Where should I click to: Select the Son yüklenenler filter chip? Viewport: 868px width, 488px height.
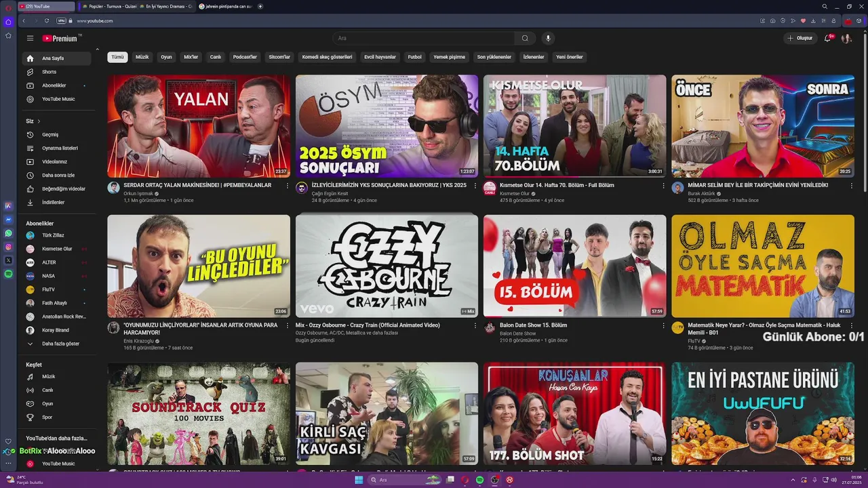pos(494,57)
